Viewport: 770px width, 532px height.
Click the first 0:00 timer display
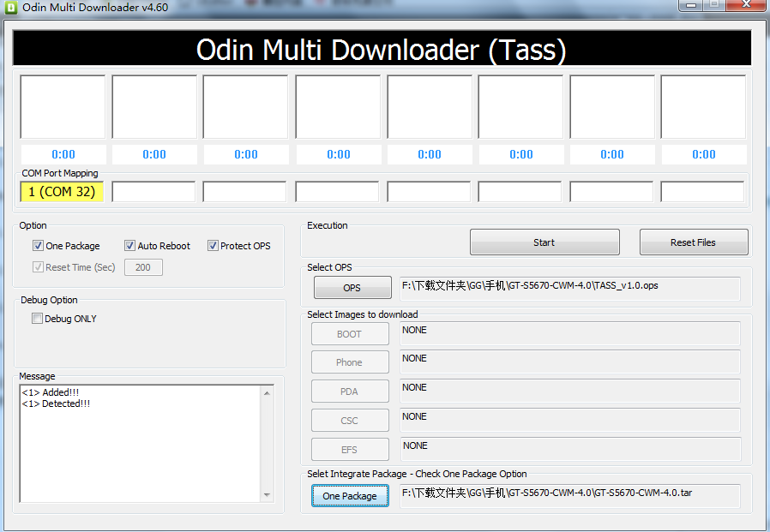[x=63, y=155]
